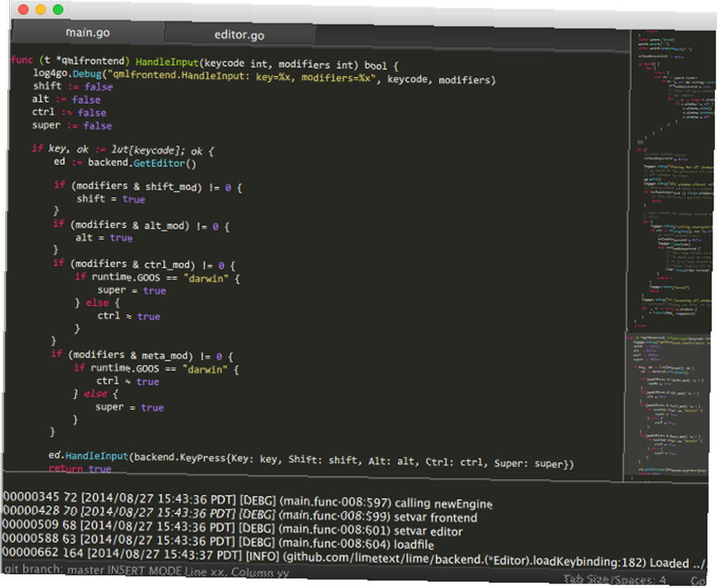This screenshot has width=717, height=588.
Task: Click the 'super := false' line
Action: (x=72, y=125)
